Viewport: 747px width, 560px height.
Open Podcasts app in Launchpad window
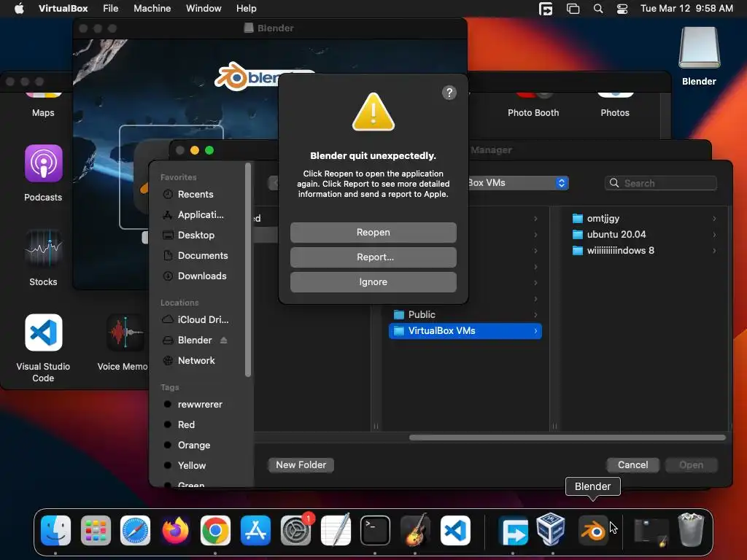coord(43,163)
